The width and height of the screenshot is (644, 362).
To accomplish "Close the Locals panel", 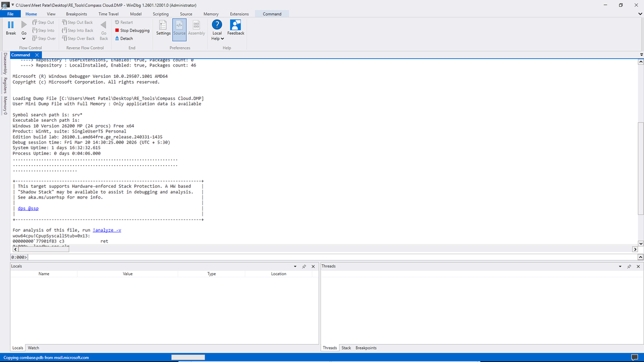I will tap(313, 267).
